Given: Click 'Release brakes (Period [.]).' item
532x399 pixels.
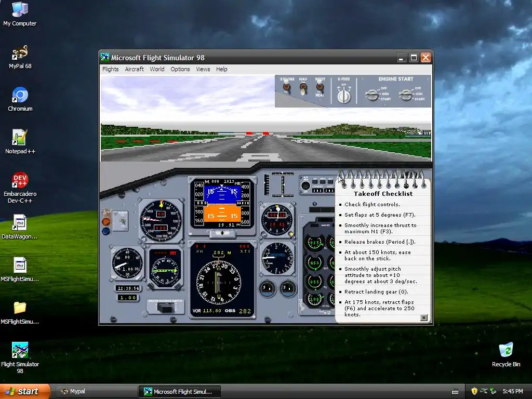Looking at the screenshot, I should coord(380,242).
